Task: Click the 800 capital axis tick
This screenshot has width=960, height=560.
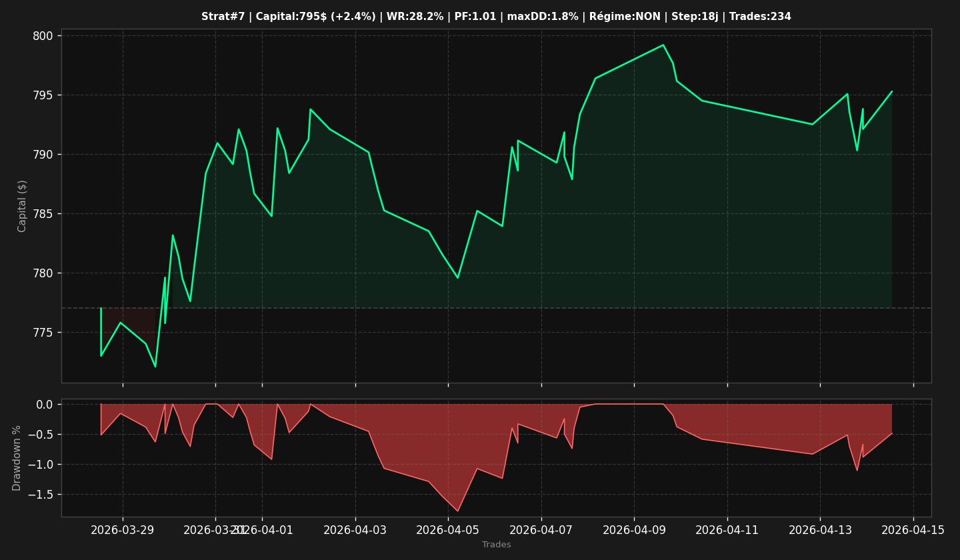Action: [42, 36]
